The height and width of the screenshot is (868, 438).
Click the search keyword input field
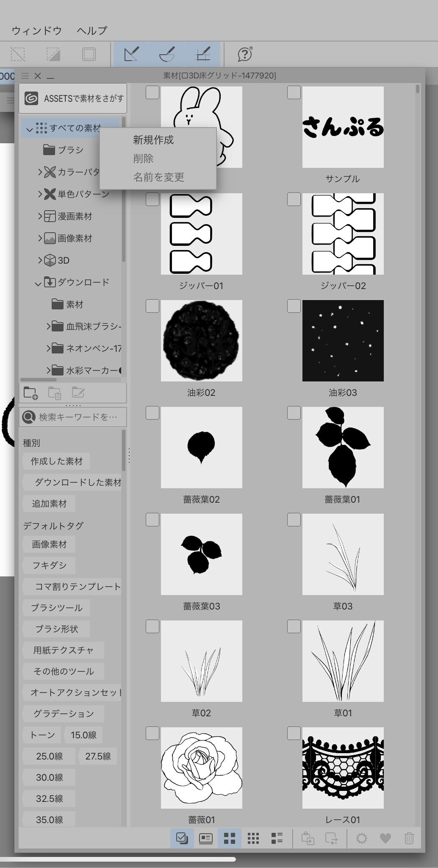(73, 417)
